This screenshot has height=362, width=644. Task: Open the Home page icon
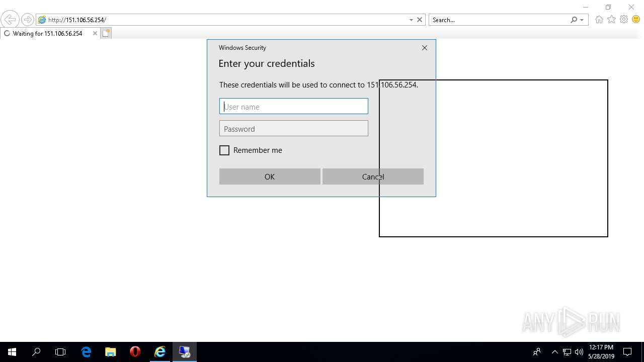pos(599,20)
